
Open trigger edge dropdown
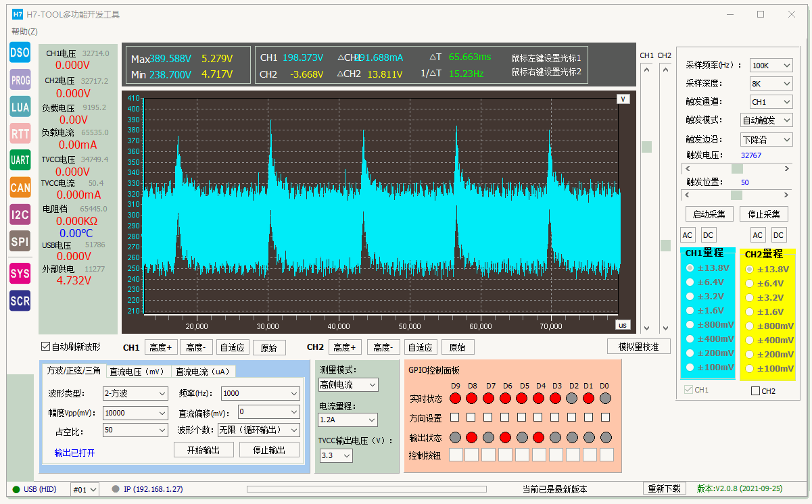[767, 140]
